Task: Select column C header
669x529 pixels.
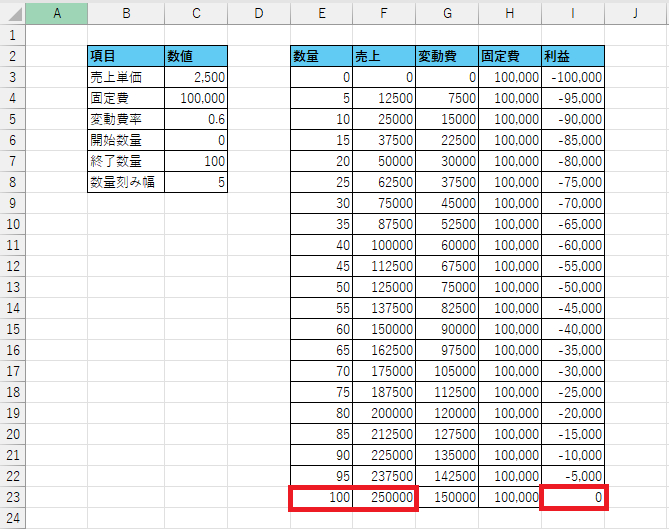Action: [x=196, y=14]
